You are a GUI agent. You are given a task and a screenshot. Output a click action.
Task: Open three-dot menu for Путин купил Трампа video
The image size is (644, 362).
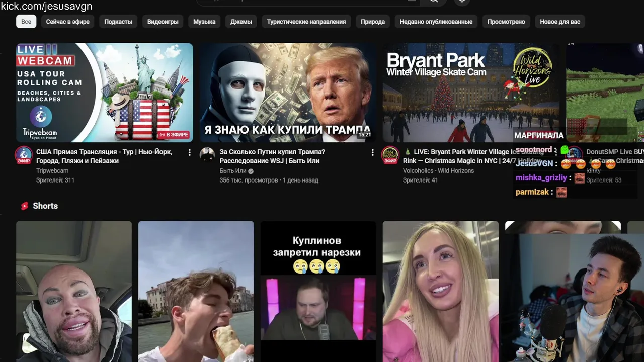[372, 152]
